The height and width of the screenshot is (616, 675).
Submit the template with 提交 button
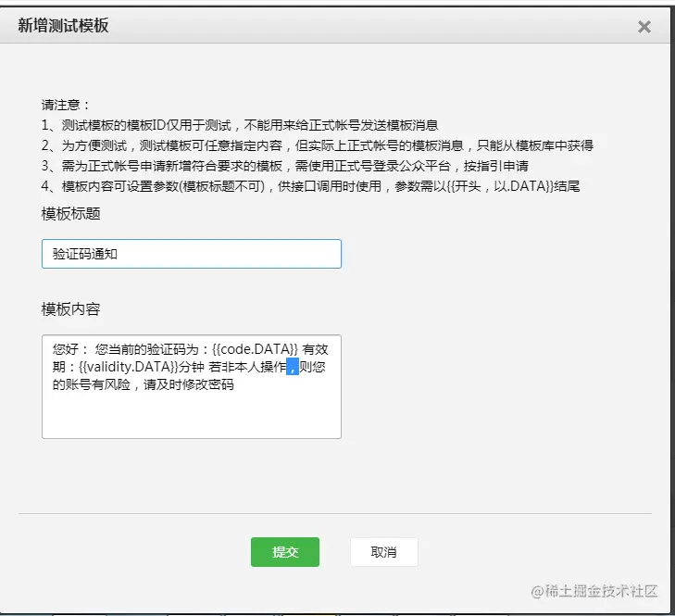[285, 552]
